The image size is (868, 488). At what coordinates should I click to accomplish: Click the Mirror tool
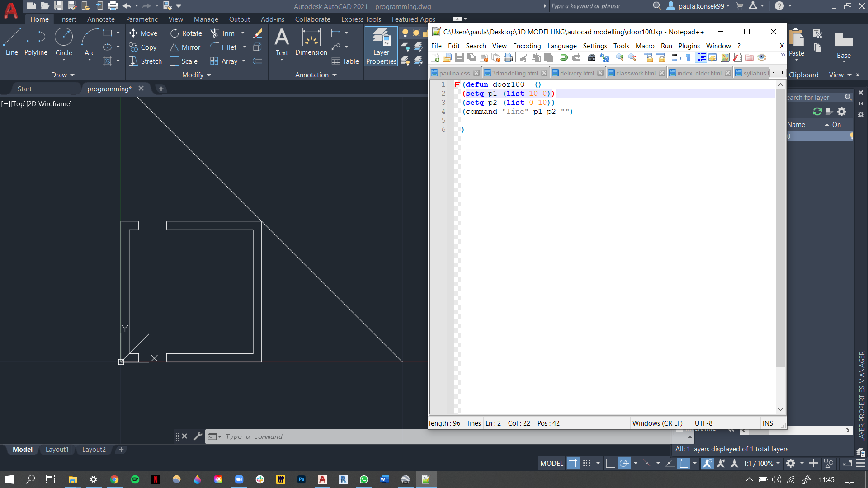click(x=185, y=47)
